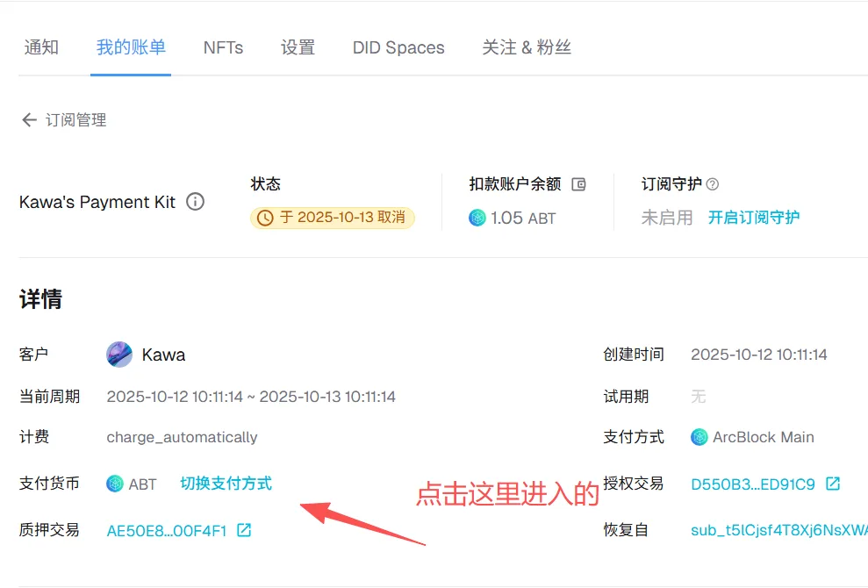Open external link icon after D550B3...ED91C9
This screenshot has height=588, width=868.
pyautogui.click(x=833, y=484)
